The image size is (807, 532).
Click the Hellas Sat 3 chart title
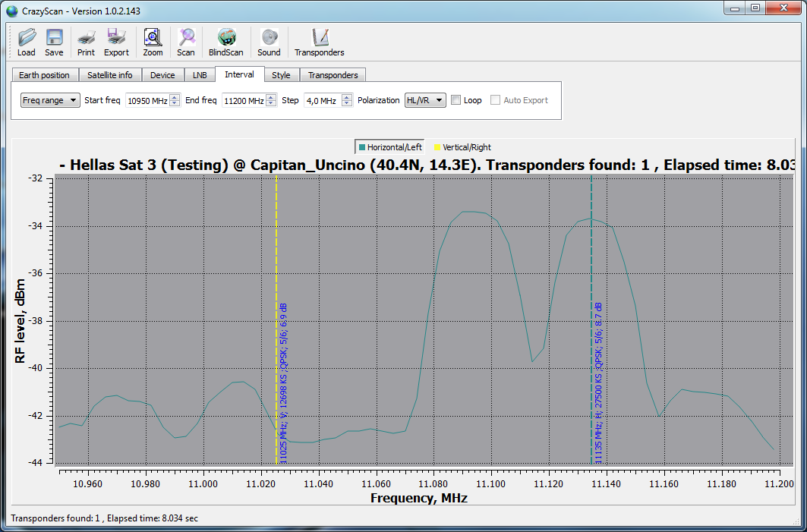pyautogui.click(x=427, y=165)
